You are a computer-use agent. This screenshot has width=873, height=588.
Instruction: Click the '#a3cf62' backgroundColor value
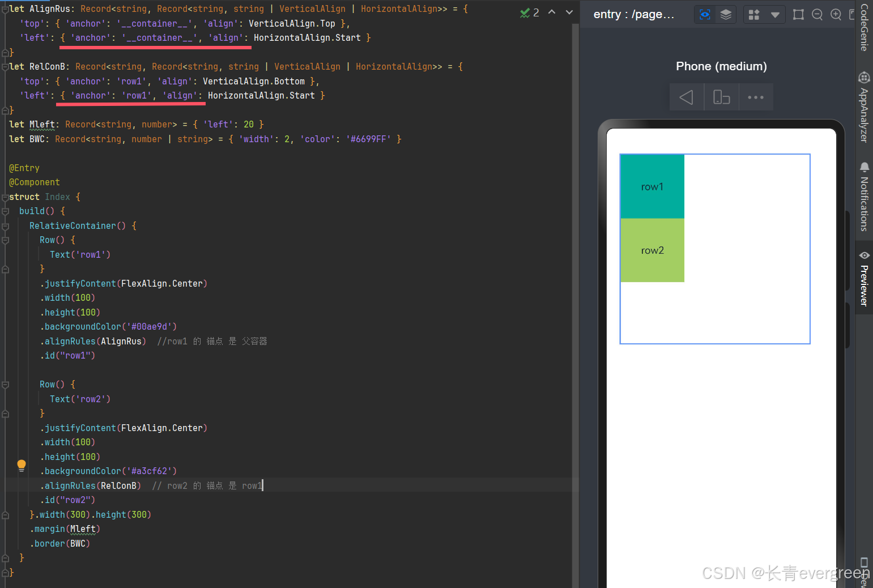[152, 471]
